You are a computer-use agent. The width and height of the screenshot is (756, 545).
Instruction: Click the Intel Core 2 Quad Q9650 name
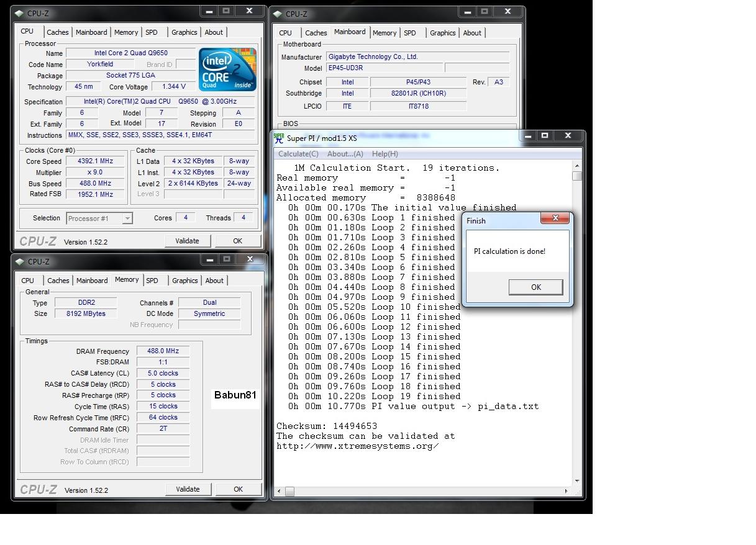tap(130, 53)
